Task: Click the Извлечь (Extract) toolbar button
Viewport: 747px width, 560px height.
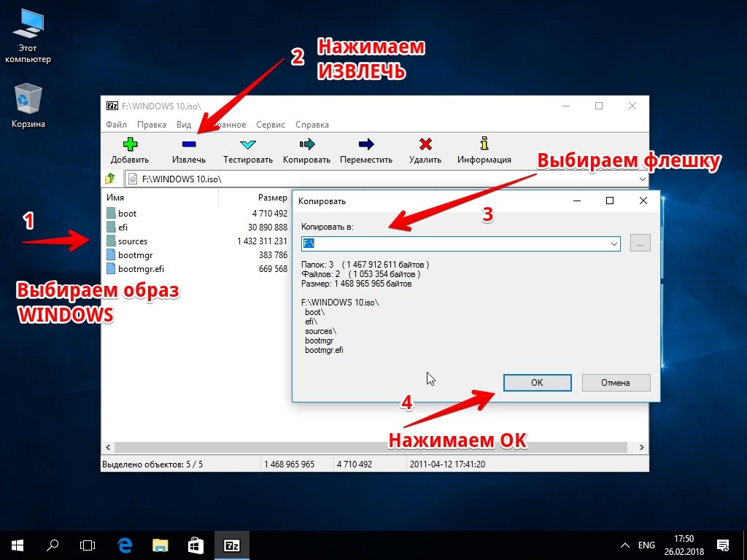Action: click(x=189, y=151)
